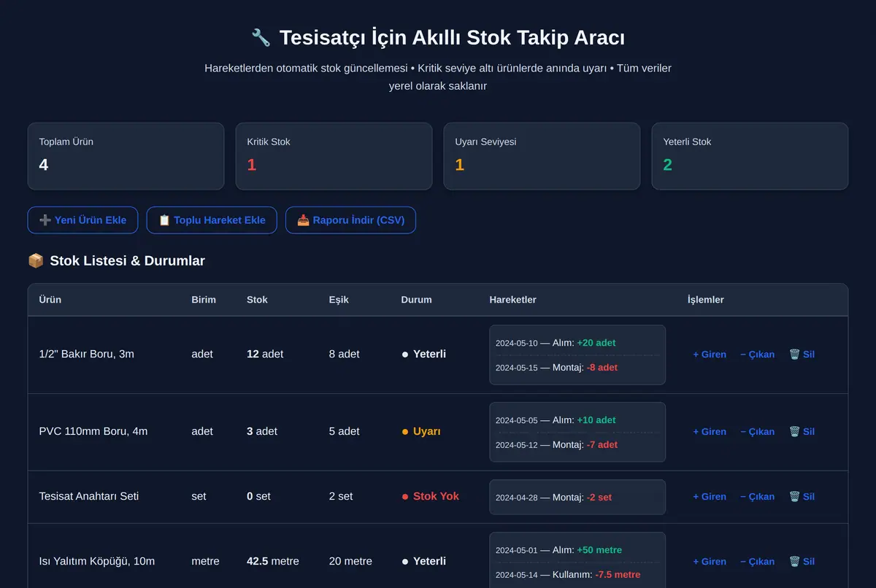The width and height of the screenshot is (876, 588).
Task: Select the Yeterli Stok summary card
Action: (x=750, y=156)
